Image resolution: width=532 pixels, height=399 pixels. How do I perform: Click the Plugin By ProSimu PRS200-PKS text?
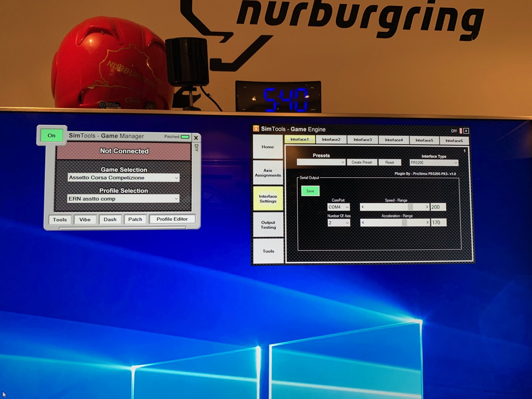pos(425,174)
